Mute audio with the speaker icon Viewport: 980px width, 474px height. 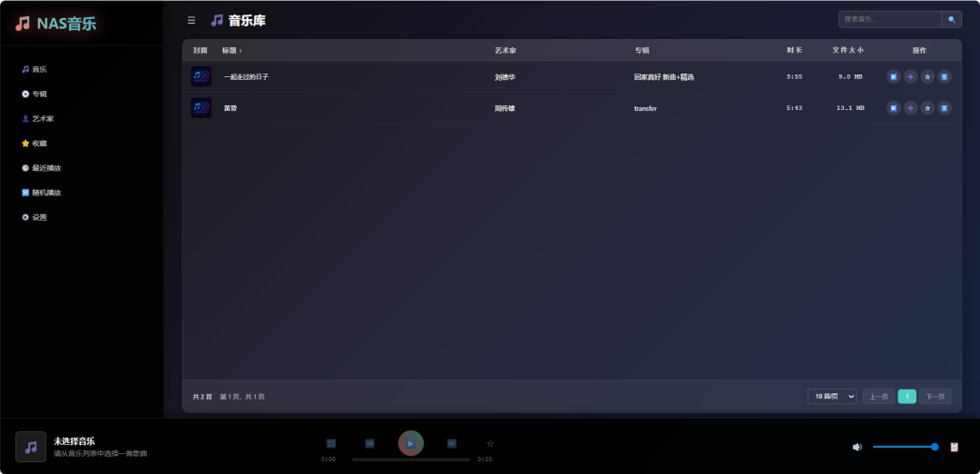(857, 447)
